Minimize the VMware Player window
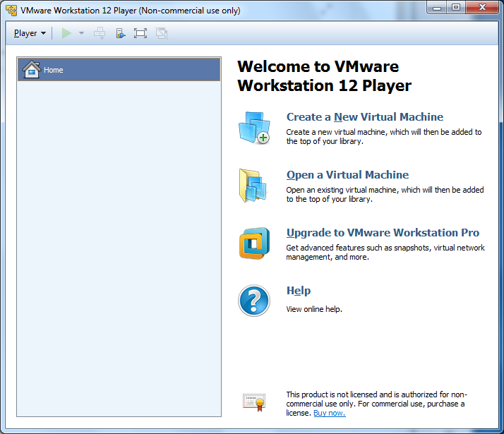Viewport: 504px width, 434px height. coord(437,8)
